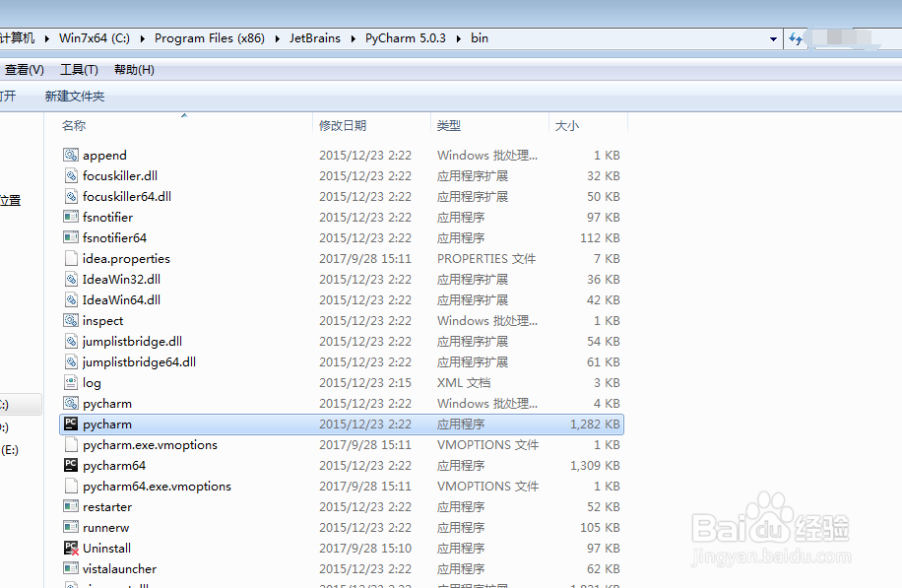
Task: Click the restarter application icon
Action: click(71, 507)
